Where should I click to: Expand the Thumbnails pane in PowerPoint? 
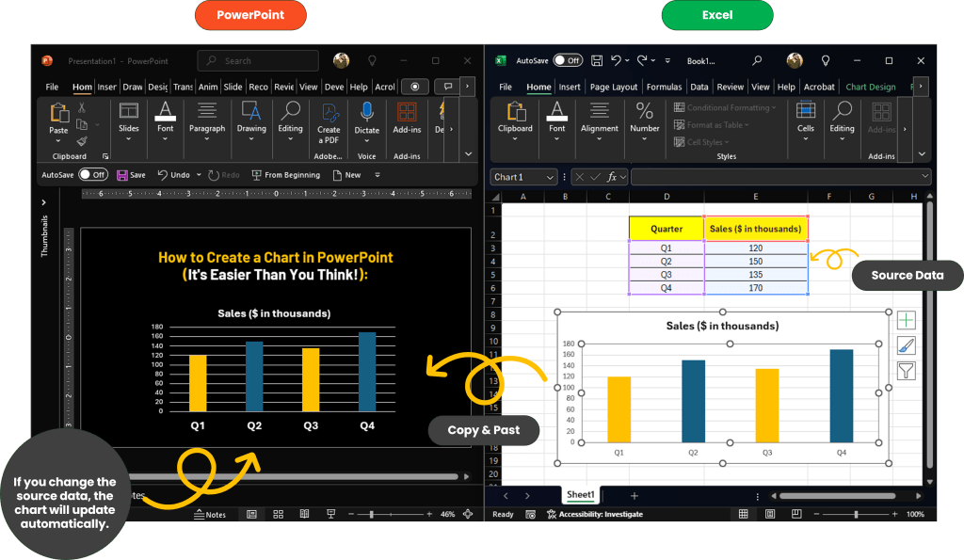tap(43, 201)
